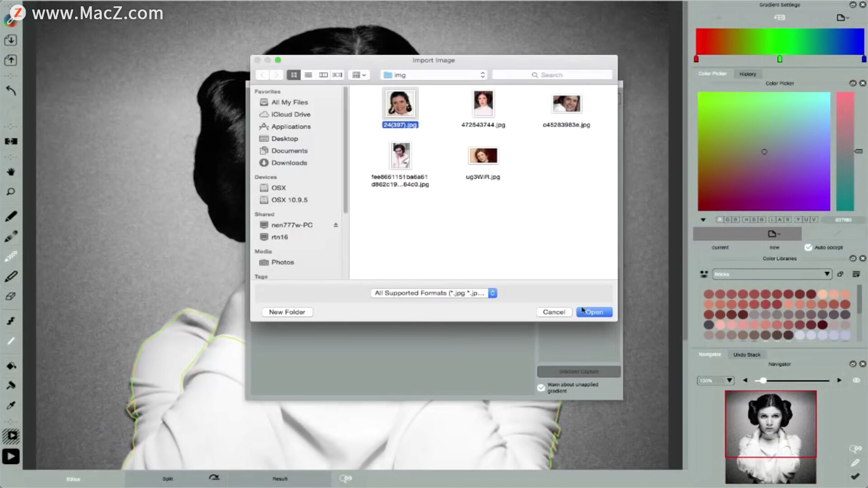Viewport: 868px width, 488px height.
Task: Select the ug3WiR.jpg file
Action: [483, 163]
